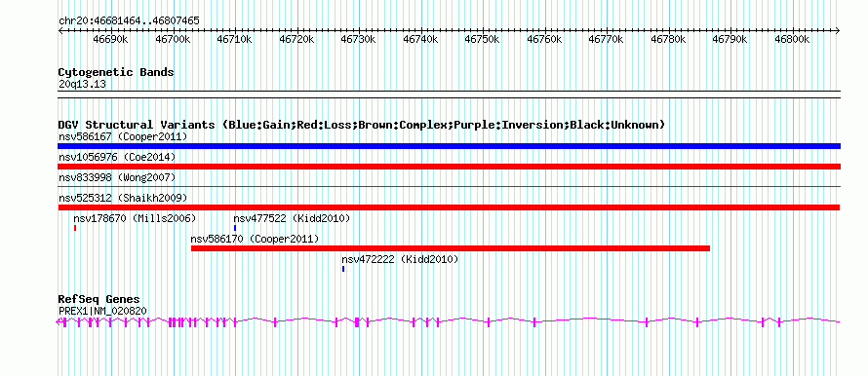Click the 46740k ruler tick label
Screen dimensions: 868x376
(x=420, y=40)
